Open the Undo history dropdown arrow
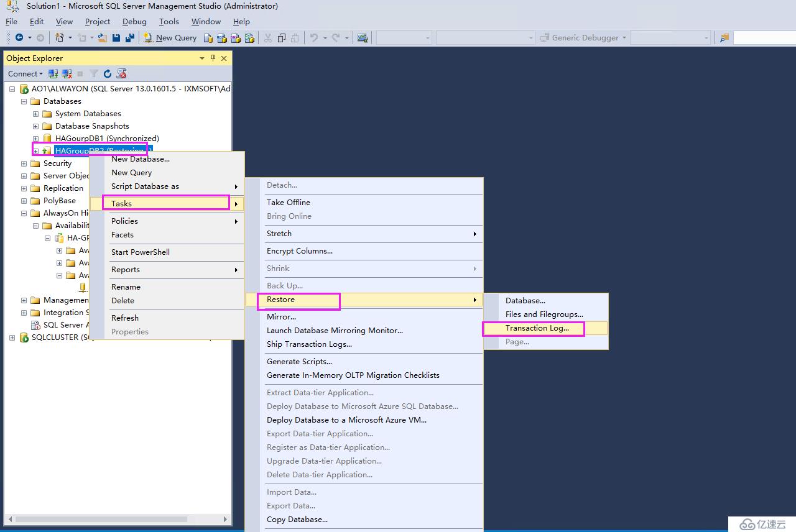The width and height of the screenshot is (796, 532). [x=325, y=38]
